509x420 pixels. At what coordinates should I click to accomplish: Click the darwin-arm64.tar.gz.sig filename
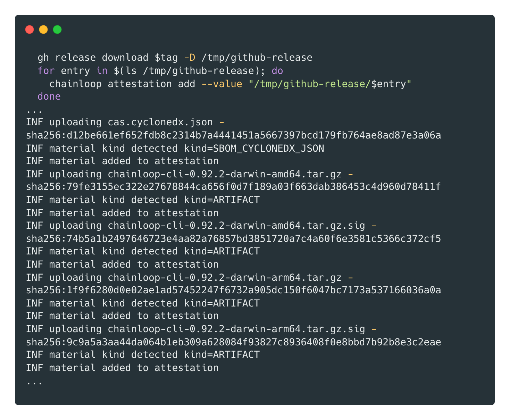point(236,329)
